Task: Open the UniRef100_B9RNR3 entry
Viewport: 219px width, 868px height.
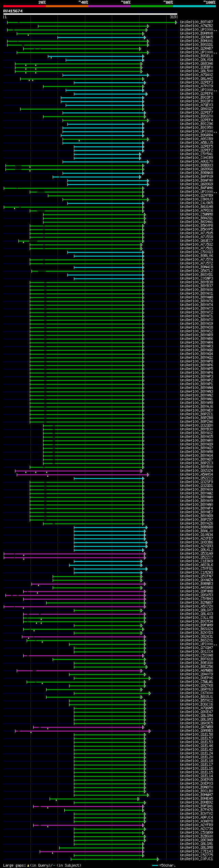Action: click(x=196, y=584)
